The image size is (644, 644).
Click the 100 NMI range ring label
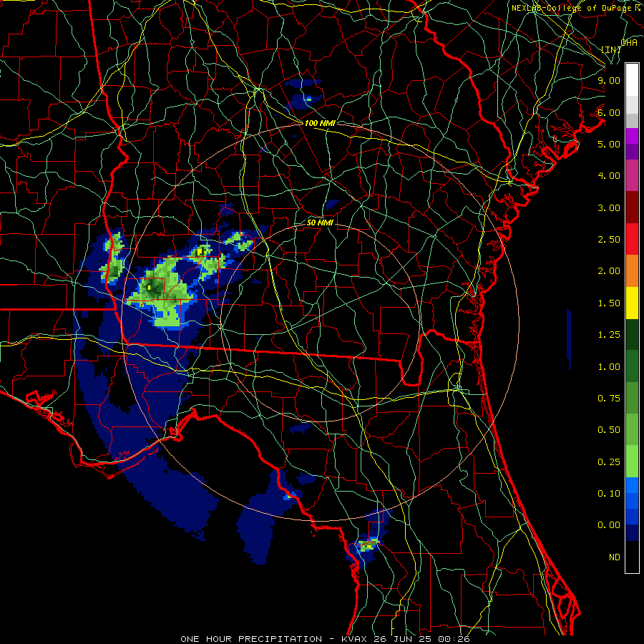tap(320, 123)
